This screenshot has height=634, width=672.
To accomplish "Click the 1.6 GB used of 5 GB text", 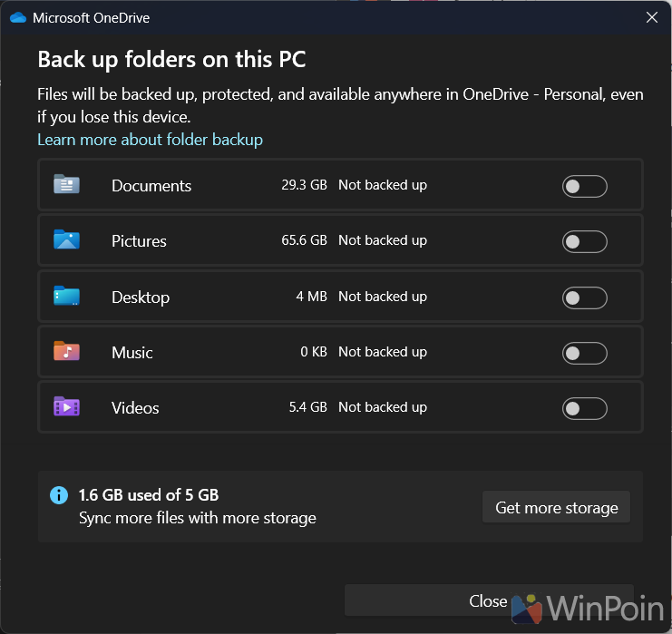I will pyautogui.click(x=149, y=495).
